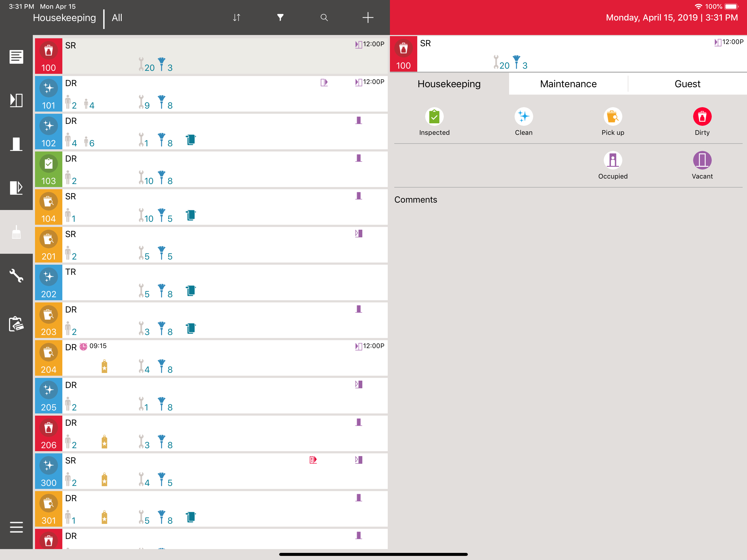Select room 103 inspected status tile
This screenshot has height=560, width=747.
(x=49, y=169)
